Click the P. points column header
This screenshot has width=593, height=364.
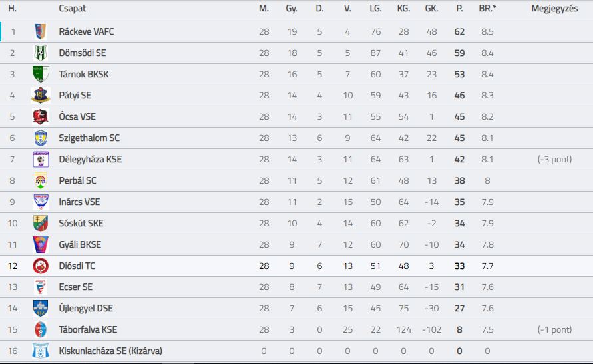point(459,8)
